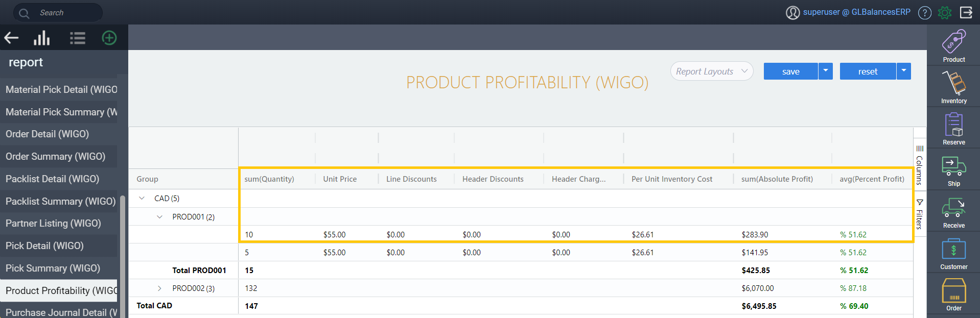Screen dimensions: 980x318
Task: Click the superuser profile avatar icon
Action: pos(792,13)
